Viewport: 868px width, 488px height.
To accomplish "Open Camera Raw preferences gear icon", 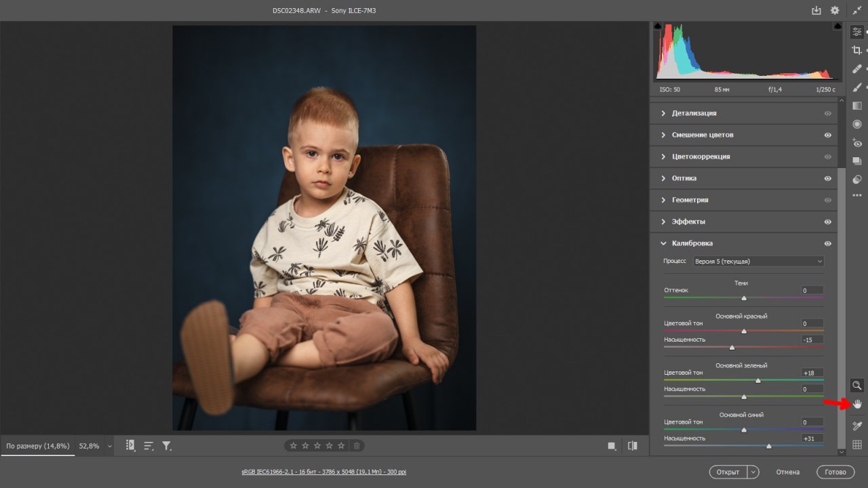I will pyautogui.click(x=835, y=11).
